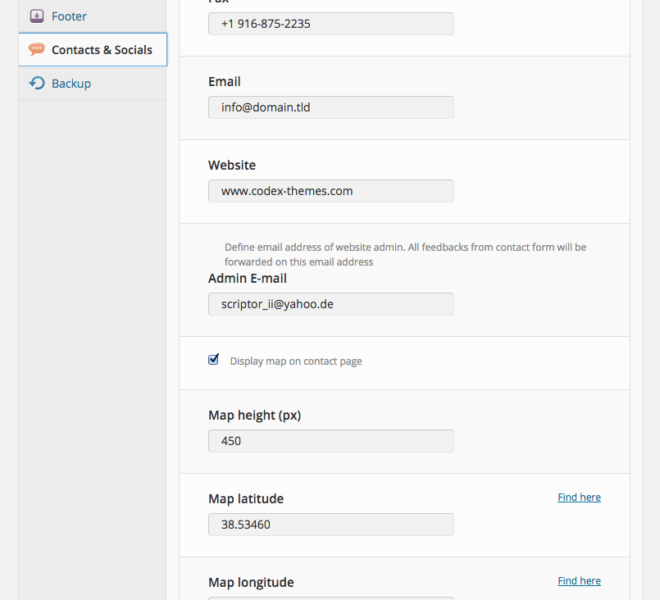Click the Map height field showing 450

[330, 441]
